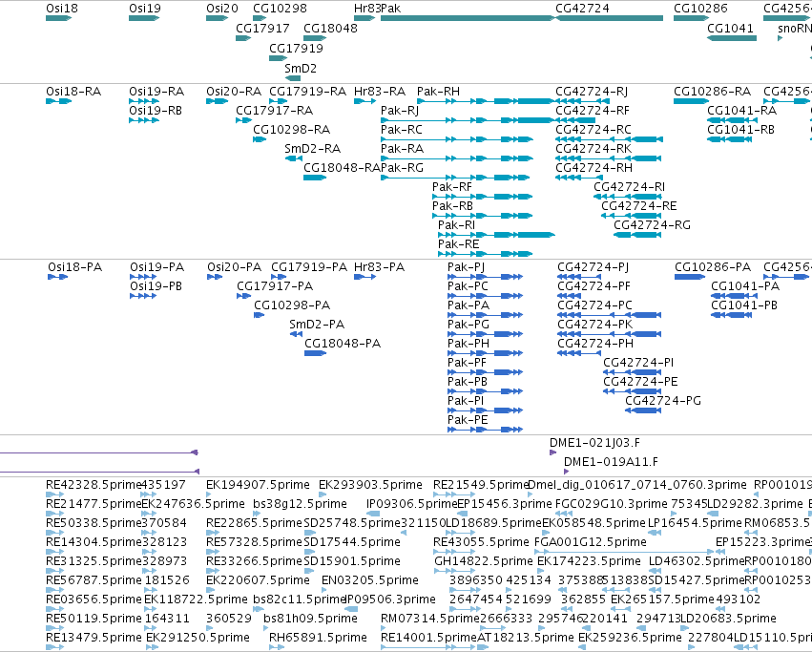Select the Osi18 gene feature label
Screen dimensions: 812x652
point(62,9)
